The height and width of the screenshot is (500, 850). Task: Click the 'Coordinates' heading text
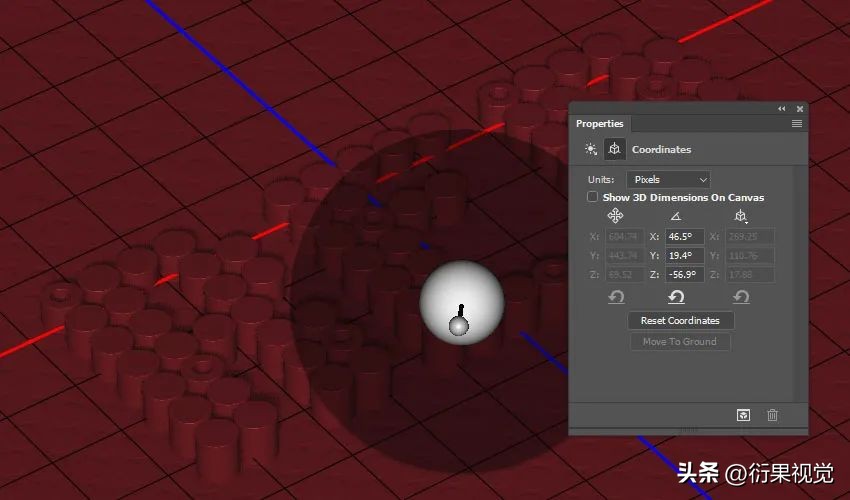[661, 150]
